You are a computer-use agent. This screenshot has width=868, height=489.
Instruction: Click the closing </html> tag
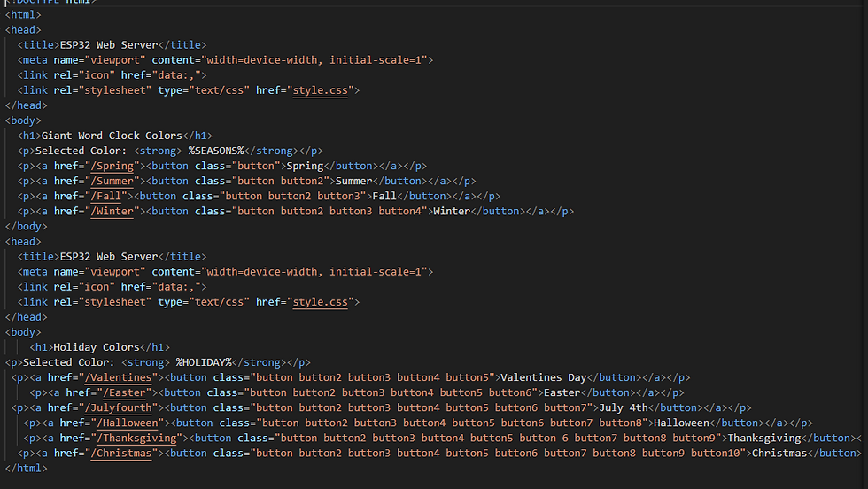(23, 468)
